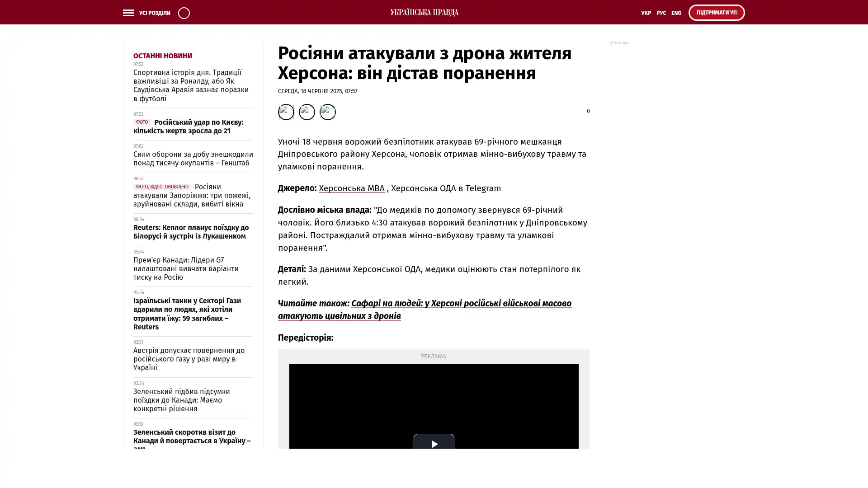The height and width of the screenshot is (488, 868).
Task: Open the Запоріжжя attack news item
Action: pos(192,196)
